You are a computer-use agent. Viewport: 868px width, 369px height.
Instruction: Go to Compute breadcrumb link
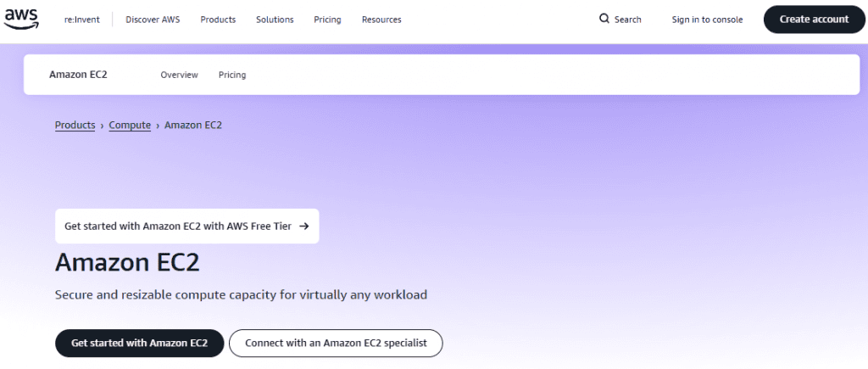[130, 126]
